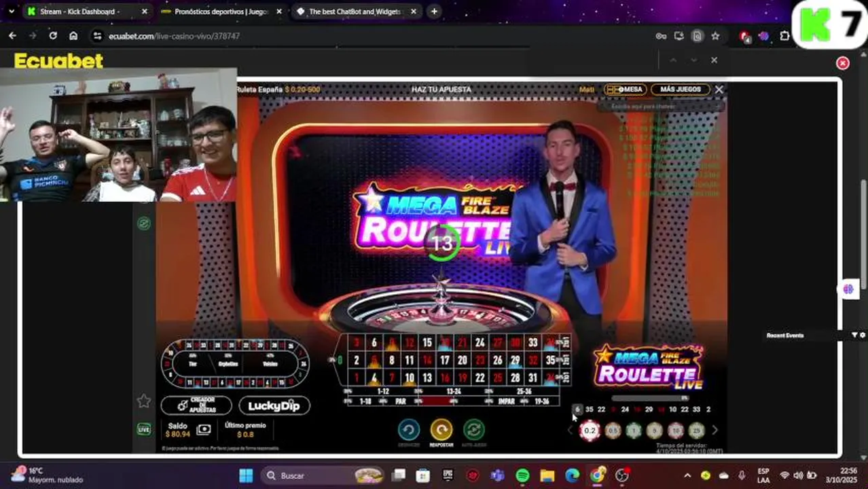Click the green LIVE badge icon
The height and width of the screenshot is (489, 868).
point(144,429)
